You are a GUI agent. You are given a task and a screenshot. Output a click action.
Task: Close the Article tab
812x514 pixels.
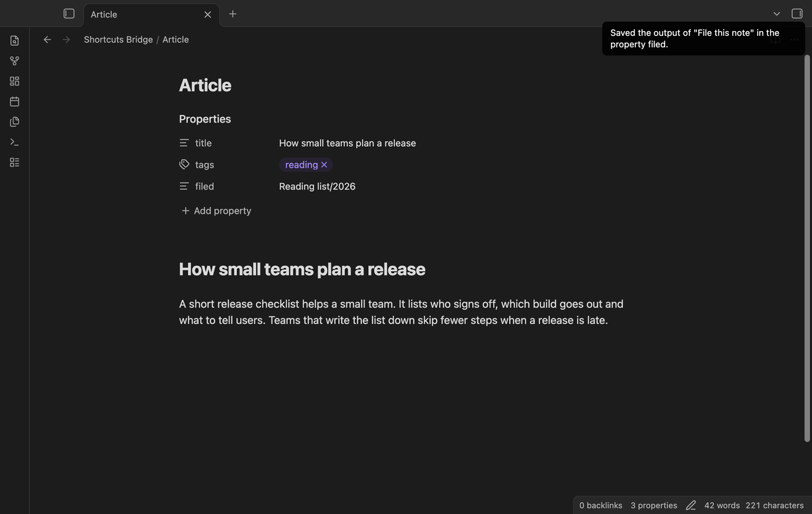[x=208, y=14]
